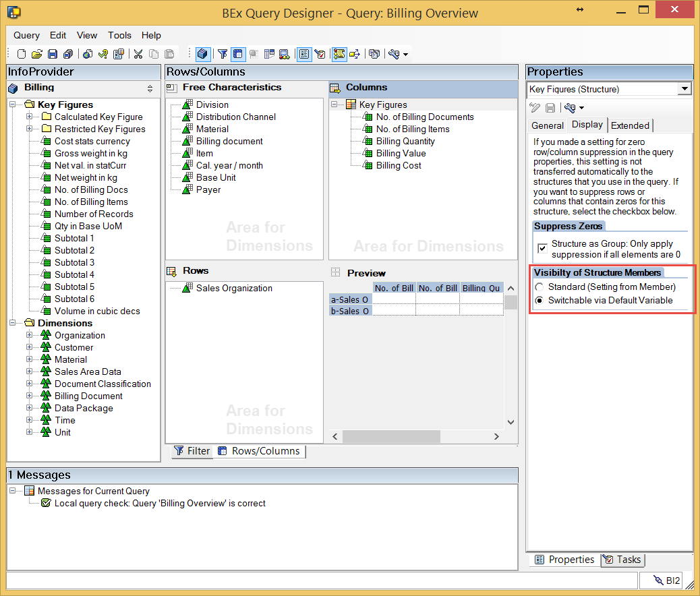
Task: Select Billing Value in Columns
Action: point(401,153)
